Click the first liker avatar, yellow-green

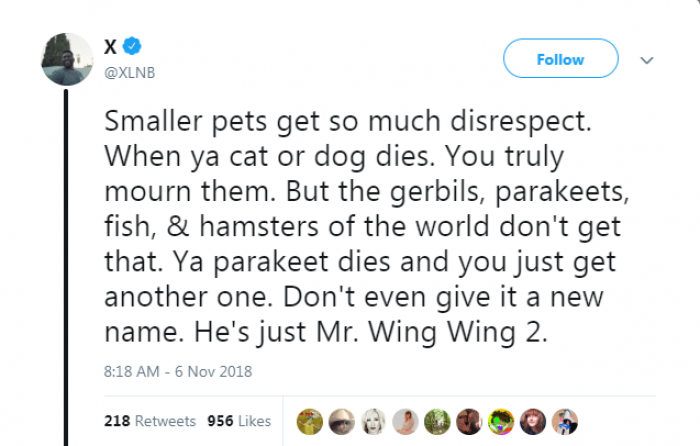(x=309, y=421)
